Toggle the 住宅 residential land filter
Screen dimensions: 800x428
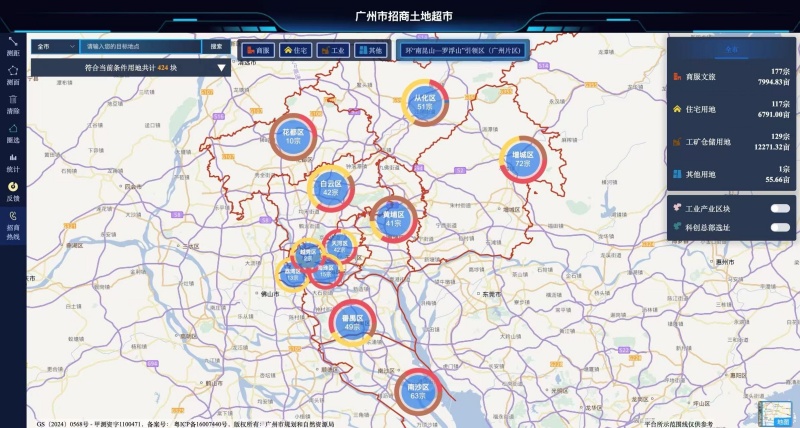[295, 49]
